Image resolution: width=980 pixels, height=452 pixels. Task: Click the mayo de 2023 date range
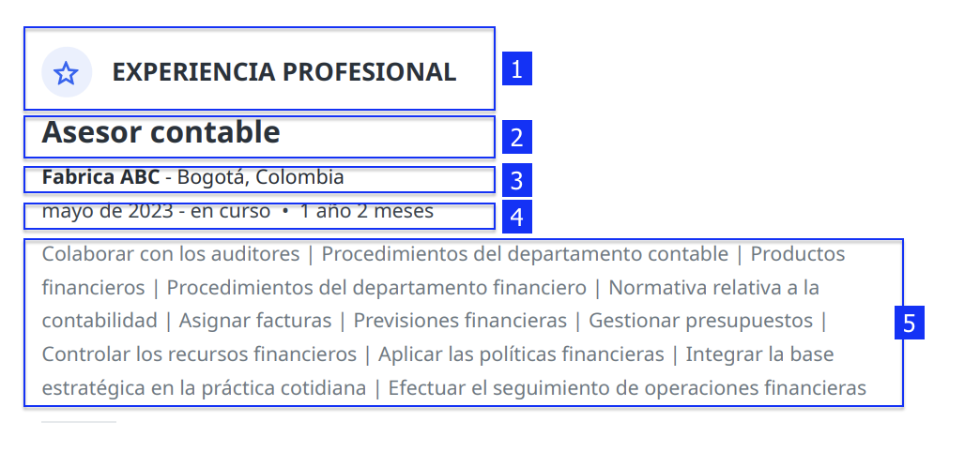pos(156,211)
